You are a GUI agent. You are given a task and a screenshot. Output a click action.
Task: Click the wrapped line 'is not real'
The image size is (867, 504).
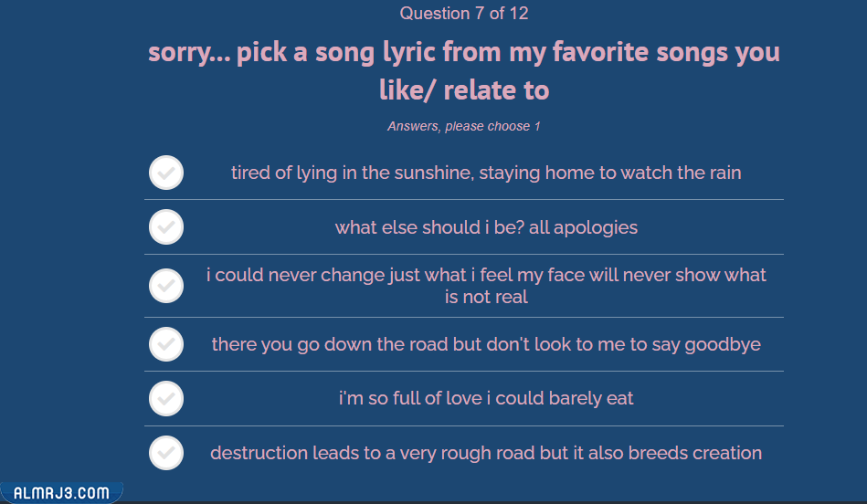tap(485, 297)
